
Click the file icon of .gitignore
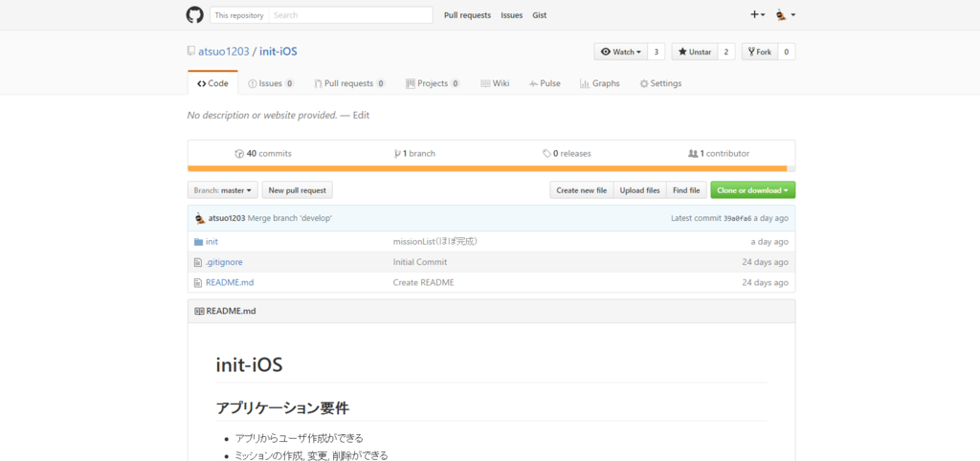pyautogui.click(x=198, y=262)
